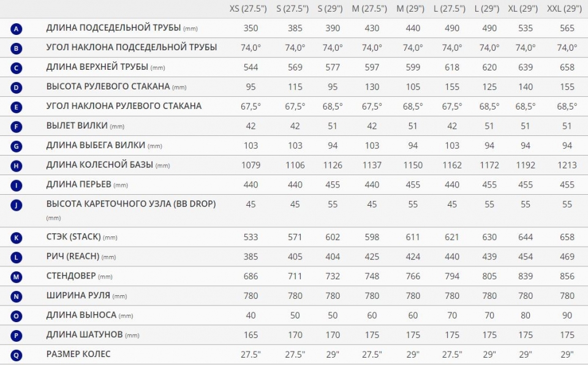
Task: Select the Q badge for wheel size
Action: click(x=16, y=355)
